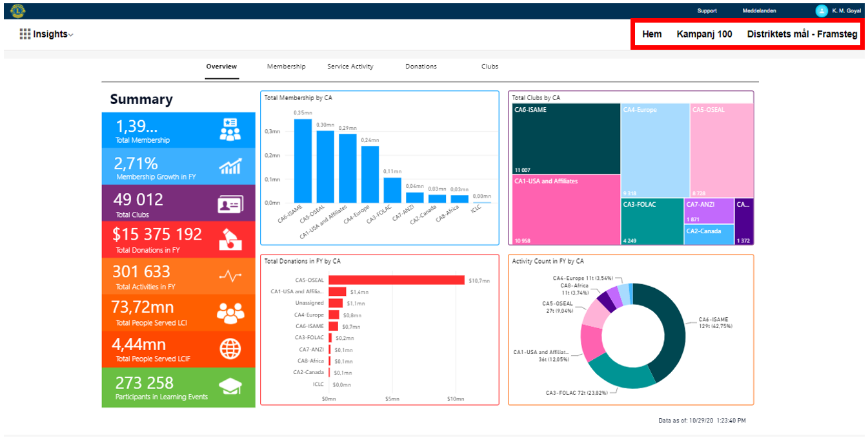Click the Total Membership people icon
The height and width of the screenshot is (438, 868).
[x=230, y=130]
